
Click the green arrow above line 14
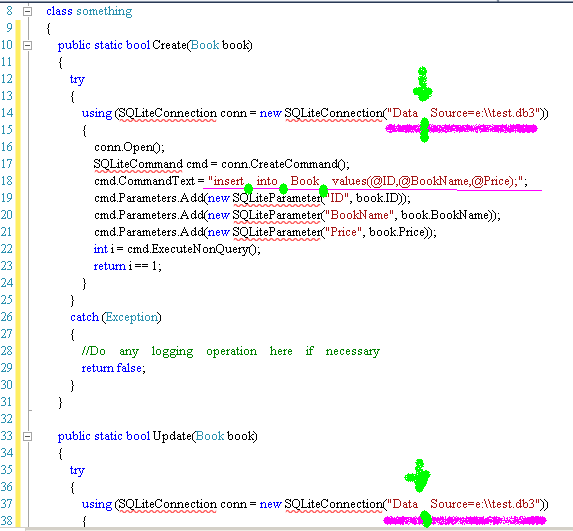423,84
